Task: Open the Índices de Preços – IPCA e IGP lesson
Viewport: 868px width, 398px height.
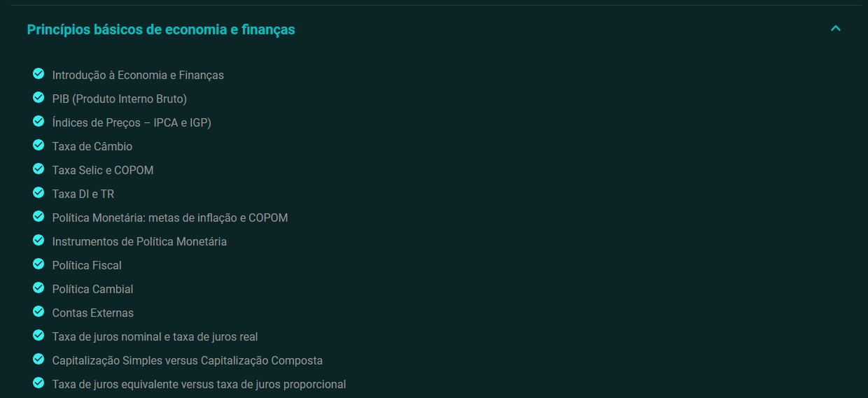Action: 132,122
